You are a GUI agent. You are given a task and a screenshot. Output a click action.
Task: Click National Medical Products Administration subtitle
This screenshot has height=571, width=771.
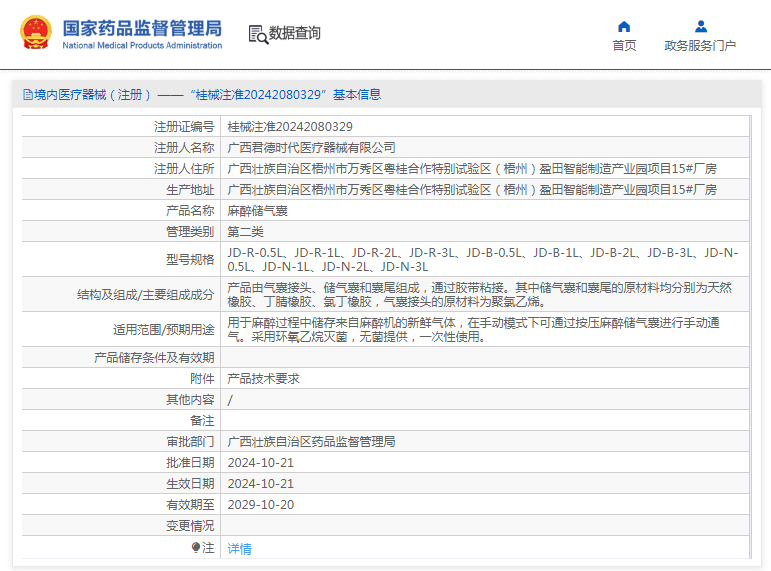point(142,45)
